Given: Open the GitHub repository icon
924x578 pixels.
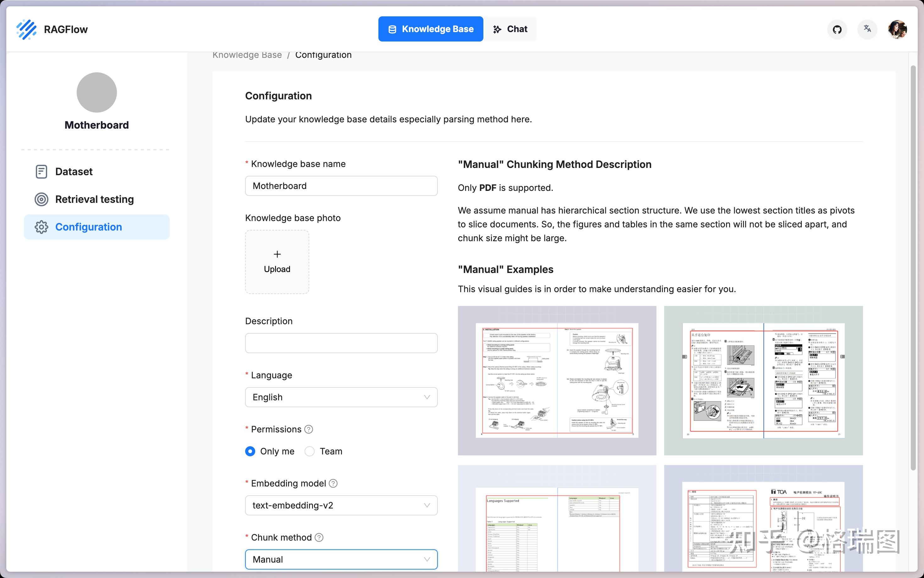Looking at the screenshot, I should click(x=837, y=30).
